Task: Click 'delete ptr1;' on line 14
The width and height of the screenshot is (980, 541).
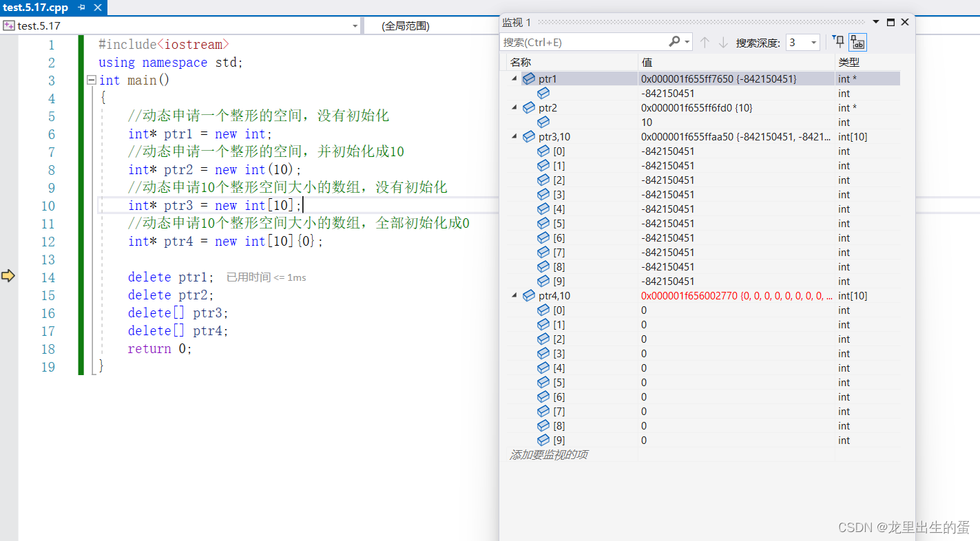Action: (x=171, y=277)
